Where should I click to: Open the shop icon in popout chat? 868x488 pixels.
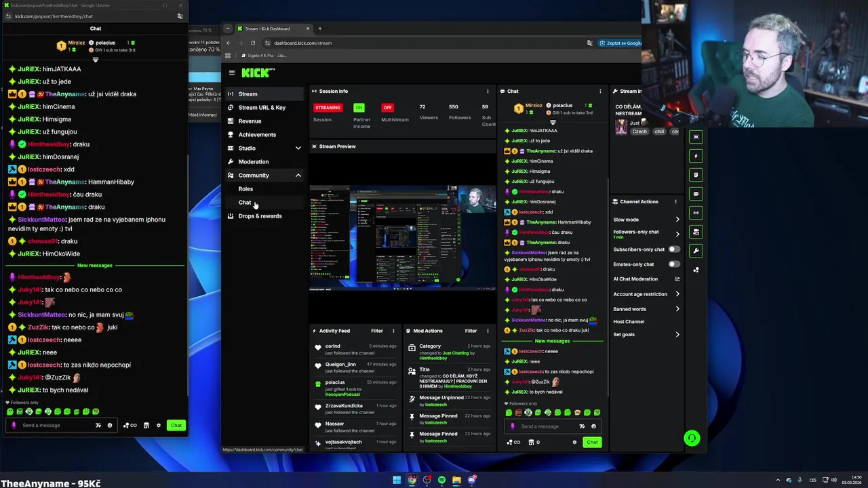[146, 425]
